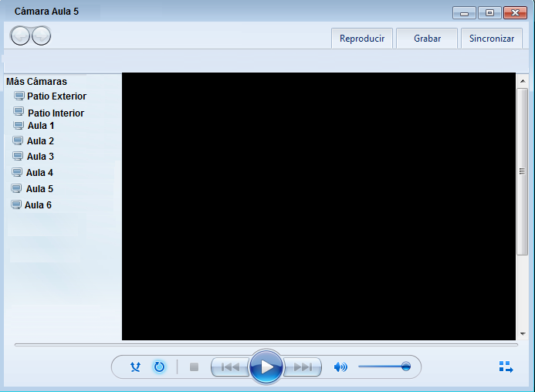535x392 pixels.
Task: Click the Aula 4 monitor icon
Action: (x=17, y=172)
